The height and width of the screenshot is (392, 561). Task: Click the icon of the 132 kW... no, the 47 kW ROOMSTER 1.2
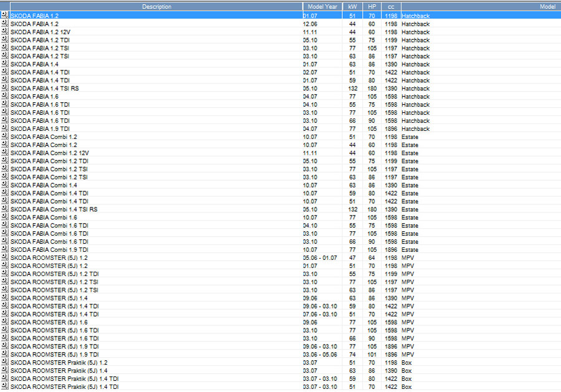pos(4,257)
